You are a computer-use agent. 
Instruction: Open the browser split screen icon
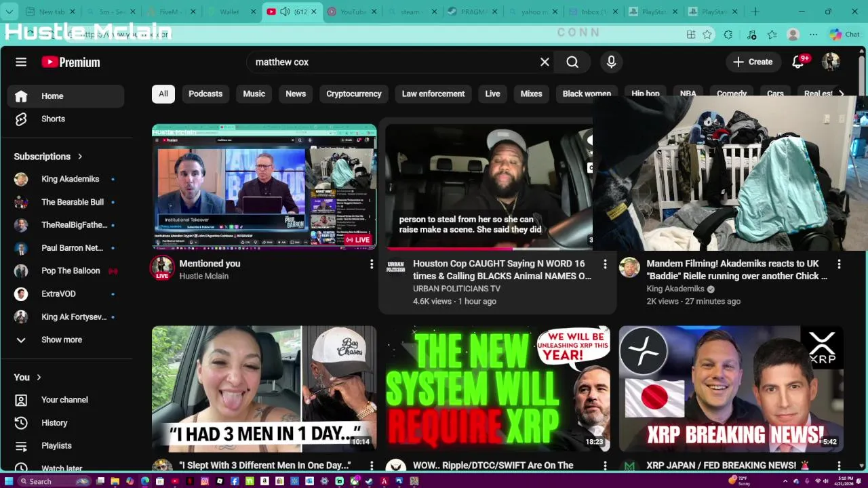[691, 35]
